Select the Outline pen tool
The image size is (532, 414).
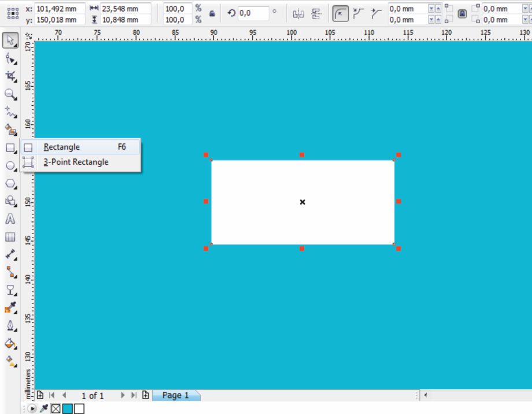pyautogui.click(x=11, y=326)
